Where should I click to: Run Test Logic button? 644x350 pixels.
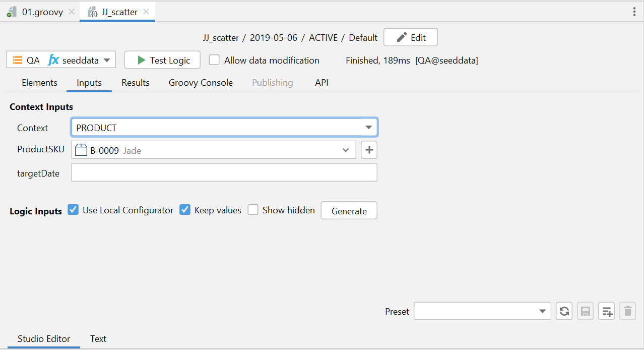click(162, 60)
